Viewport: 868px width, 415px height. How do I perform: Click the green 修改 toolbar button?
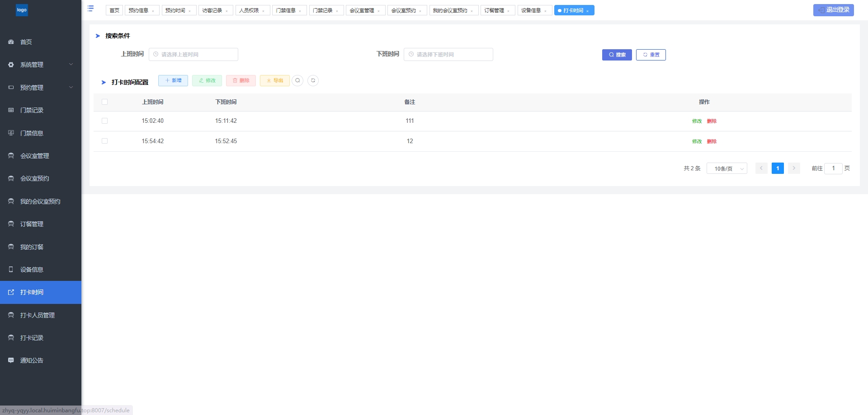pyautogui.click(x=207, y=80)
